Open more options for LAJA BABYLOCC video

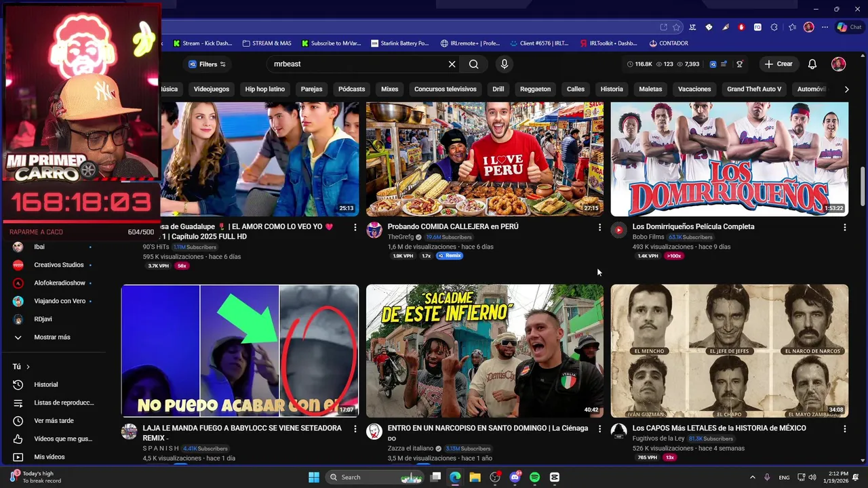pyautogui.click(x=355, y=429)
